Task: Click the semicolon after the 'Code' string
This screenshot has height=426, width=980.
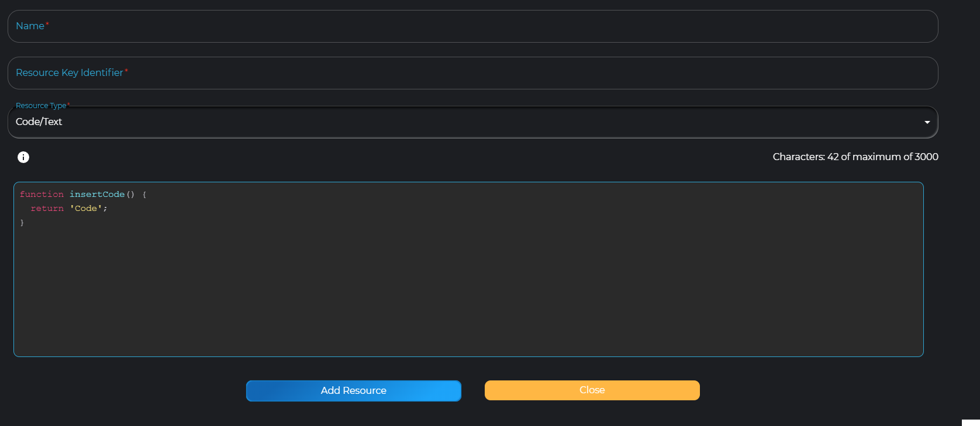Action: click(105, 209)
